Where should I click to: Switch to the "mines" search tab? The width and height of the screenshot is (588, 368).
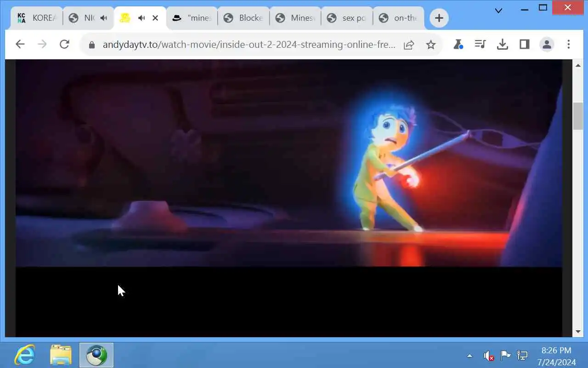192,18
